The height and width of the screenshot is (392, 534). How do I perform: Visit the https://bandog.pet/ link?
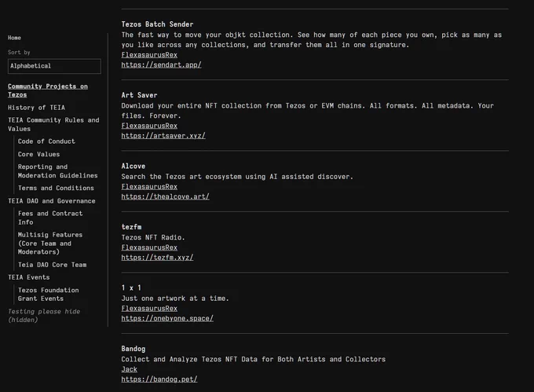(x=159, y=379)
